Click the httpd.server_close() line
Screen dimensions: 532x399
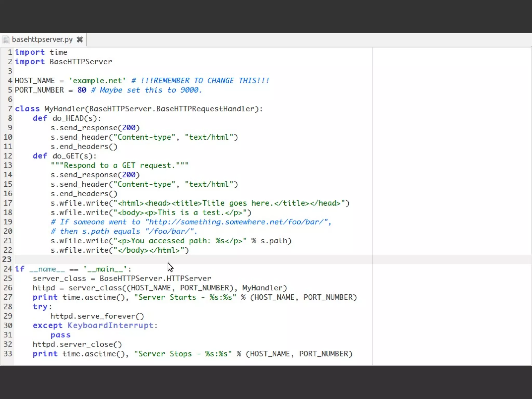point(77,344)
